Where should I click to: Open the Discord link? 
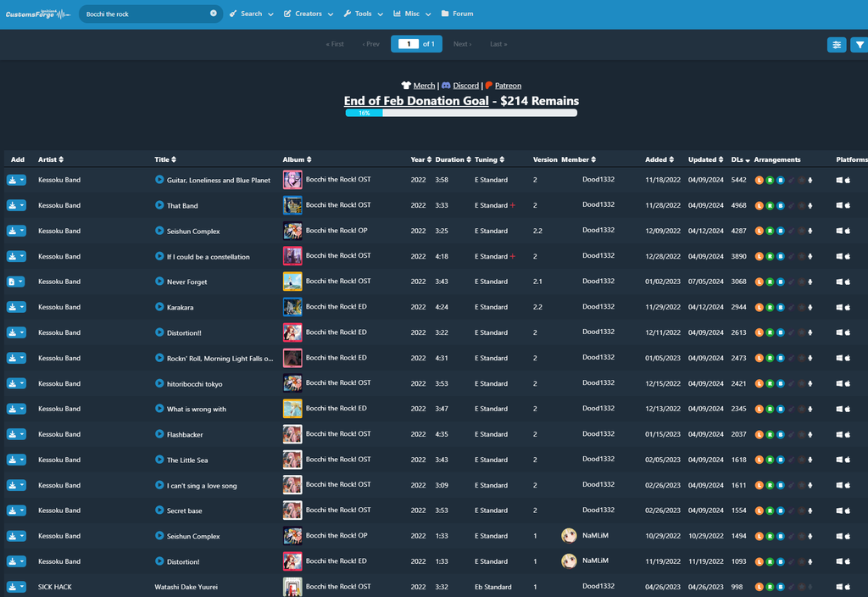tap(465, 86)
